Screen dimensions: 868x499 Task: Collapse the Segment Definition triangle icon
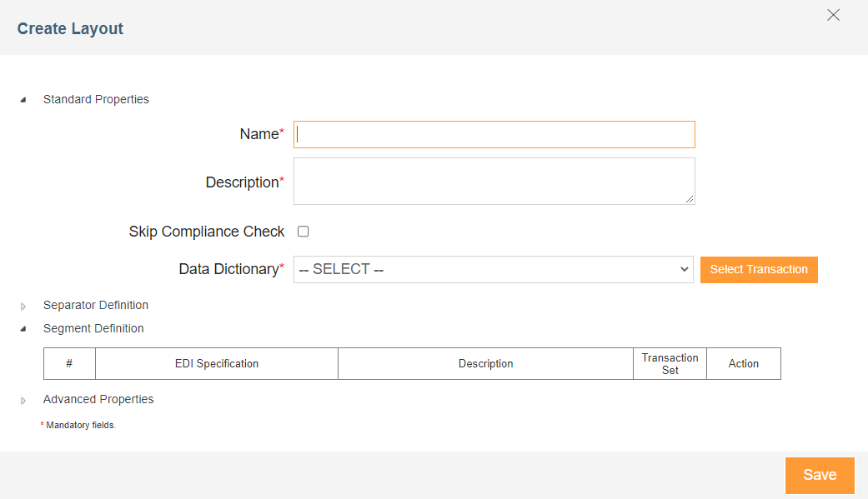point(23,329)
